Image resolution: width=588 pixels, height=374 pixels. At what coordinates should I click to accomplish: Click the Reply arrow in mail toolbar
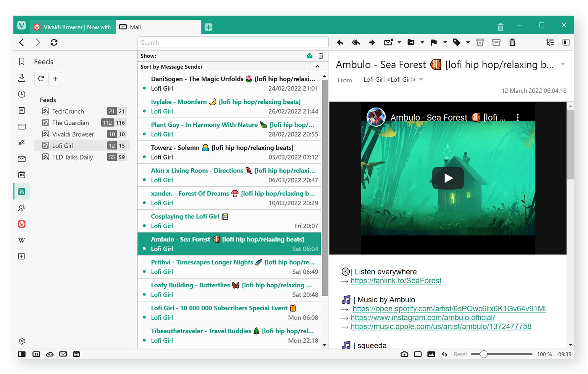(340, 42)
